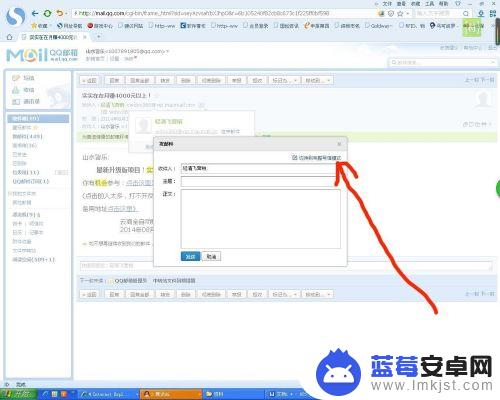Image resolution: width=500 pixels, height=400 pixels.
Task: Click Send (发送) button in compose dialog
Action: [x=190, y=256]
